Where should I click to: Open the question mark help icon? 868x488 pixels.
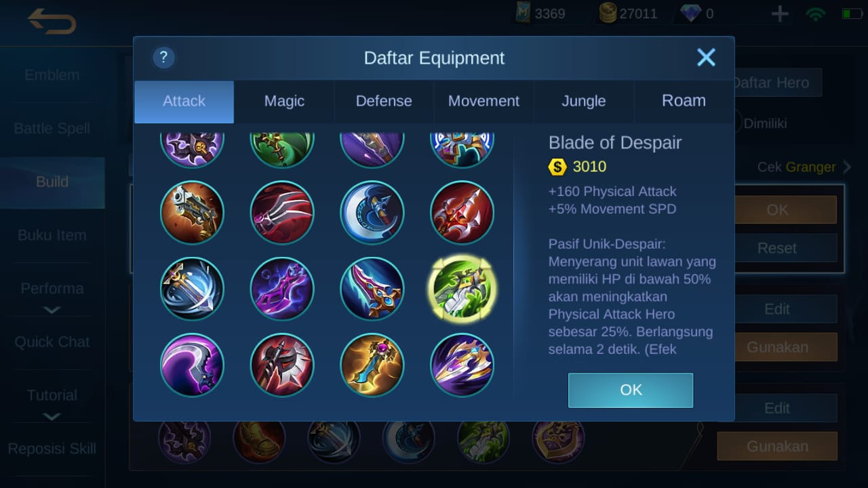(163, 58)
